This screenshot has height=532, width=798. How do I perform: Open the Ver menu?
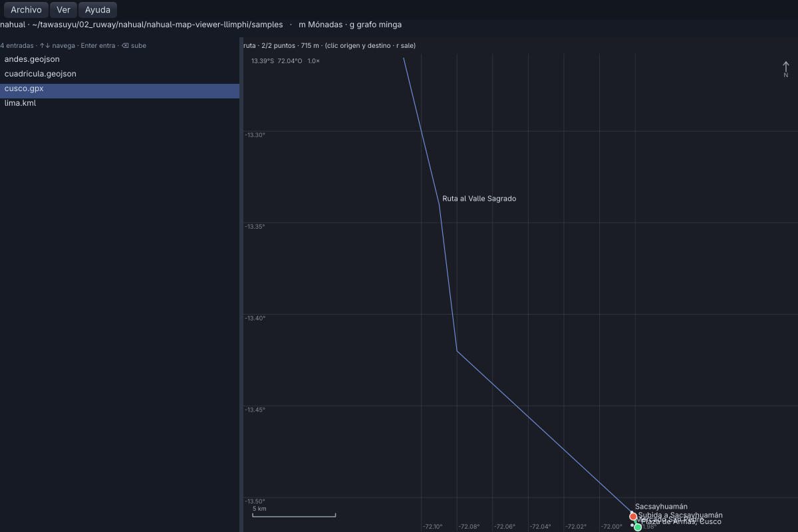pos(63,10)
